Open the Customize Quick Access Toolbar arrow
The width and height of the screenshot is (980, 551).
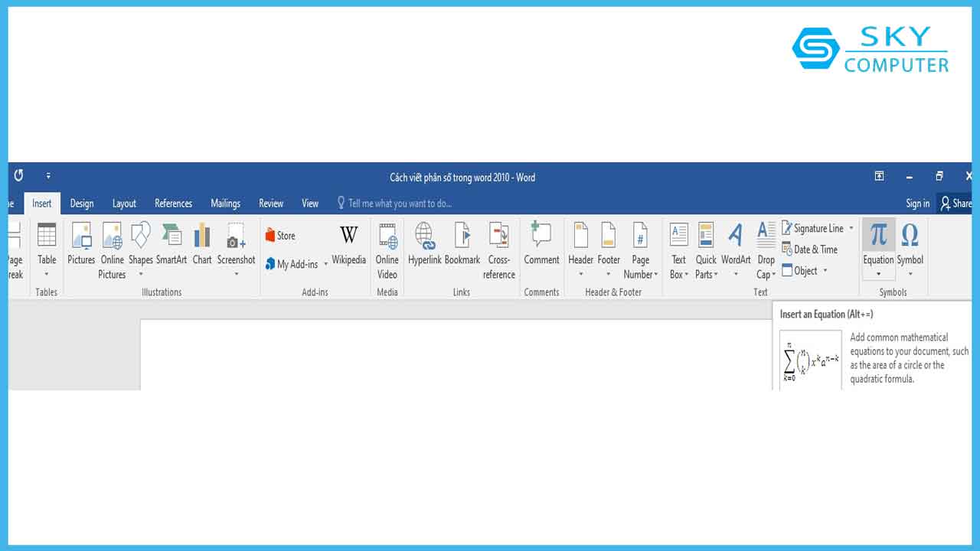click(48, 176)
